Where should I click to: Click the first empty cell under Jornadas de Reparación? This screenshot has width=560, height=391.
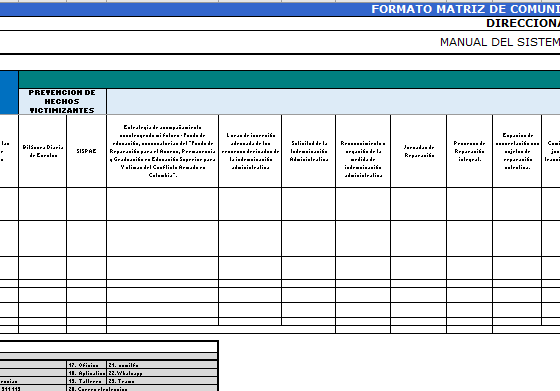click(419, 204)
